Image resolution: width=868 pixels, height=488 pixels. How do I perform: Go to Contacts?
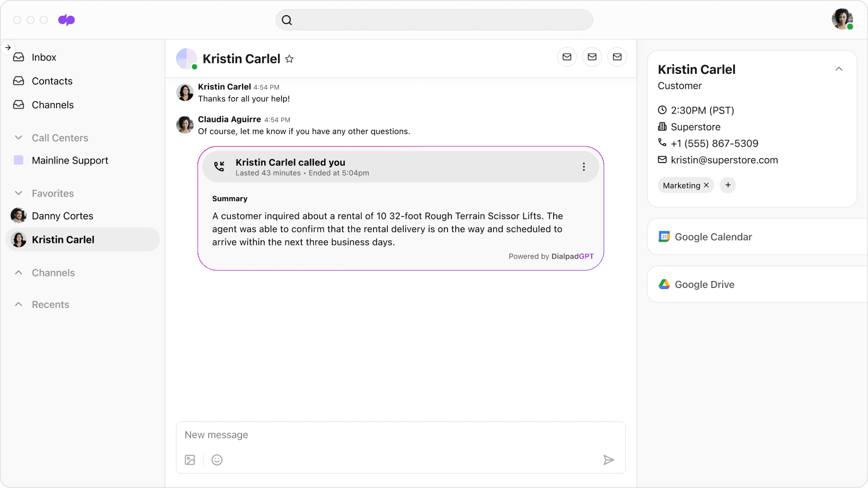pyautogui.click(x=52, y=81)
